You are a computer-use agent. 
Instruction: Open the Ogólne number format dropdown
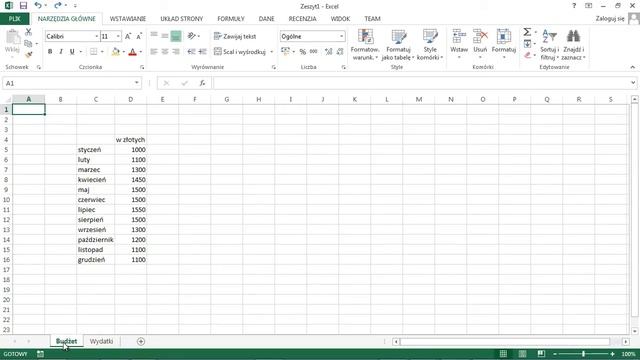click(341, 36)
